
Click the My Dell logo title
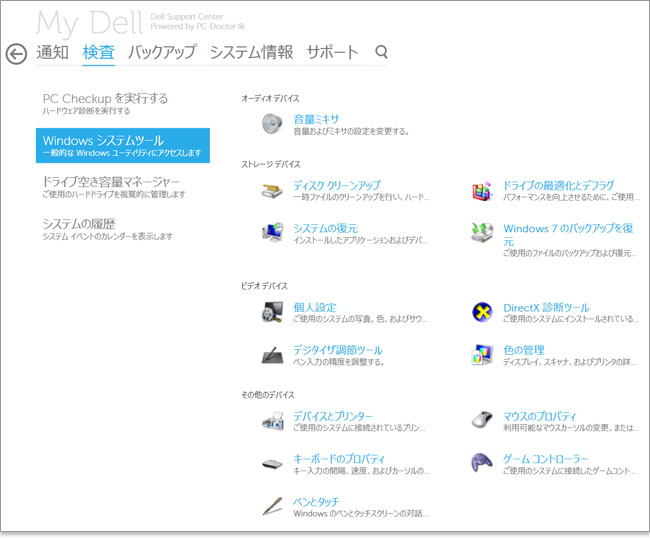click(90, 23)
